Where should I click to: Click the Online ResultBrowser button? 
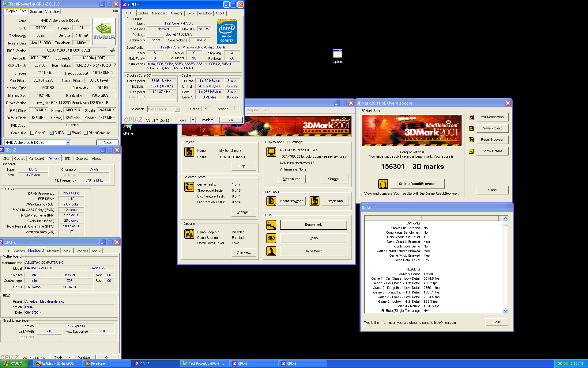point(417,184)
